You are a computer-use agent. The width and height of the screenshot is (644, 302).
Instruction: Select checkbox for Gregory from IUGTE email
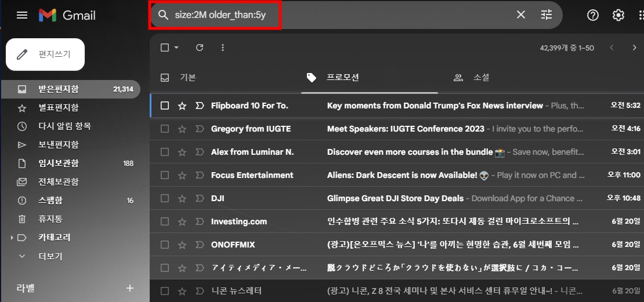[165, 129]
